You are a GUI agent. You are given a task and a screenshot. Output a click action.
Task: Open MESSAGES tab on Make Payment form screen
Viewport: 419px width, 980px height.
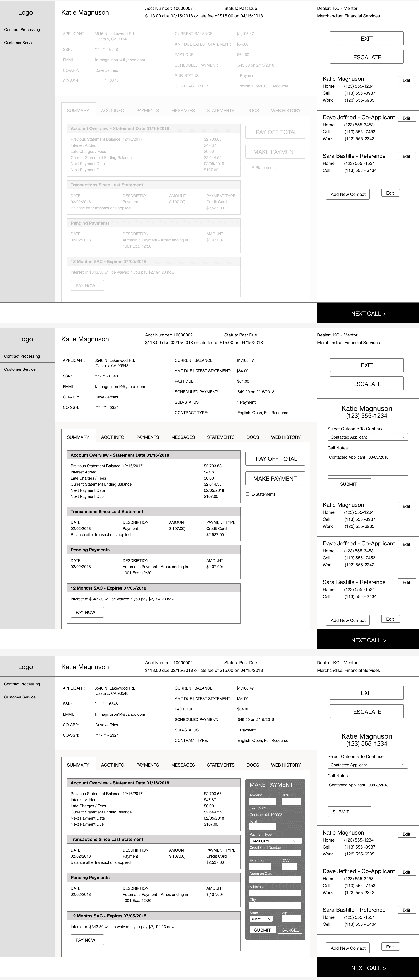tap(183, 765)
